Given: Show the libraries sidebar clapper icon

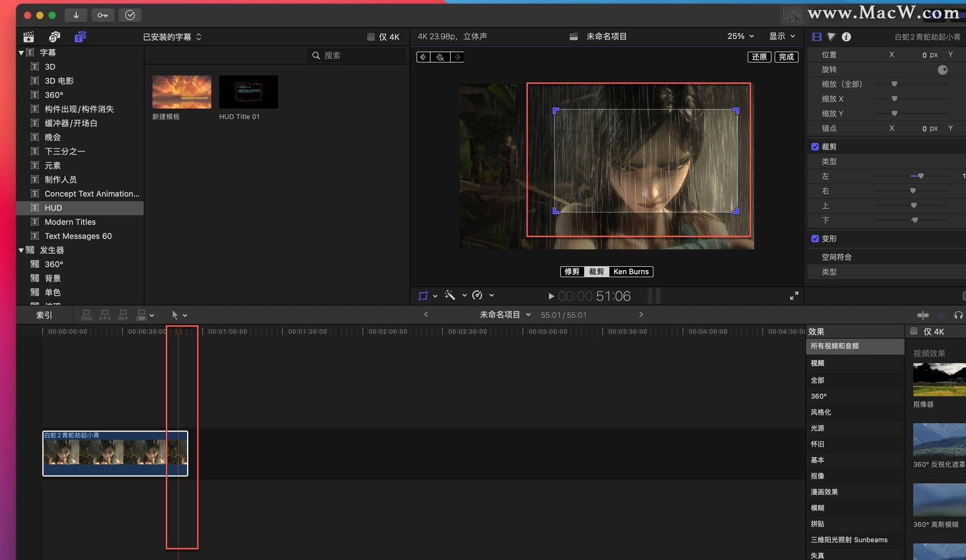Looking at the screenshot, I should (29, 37).
